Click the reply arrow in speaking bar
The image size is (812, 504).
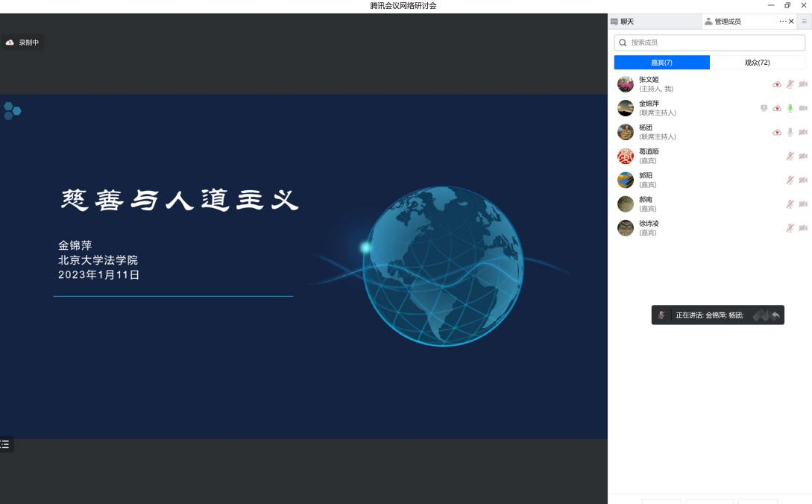click(775, 315)
